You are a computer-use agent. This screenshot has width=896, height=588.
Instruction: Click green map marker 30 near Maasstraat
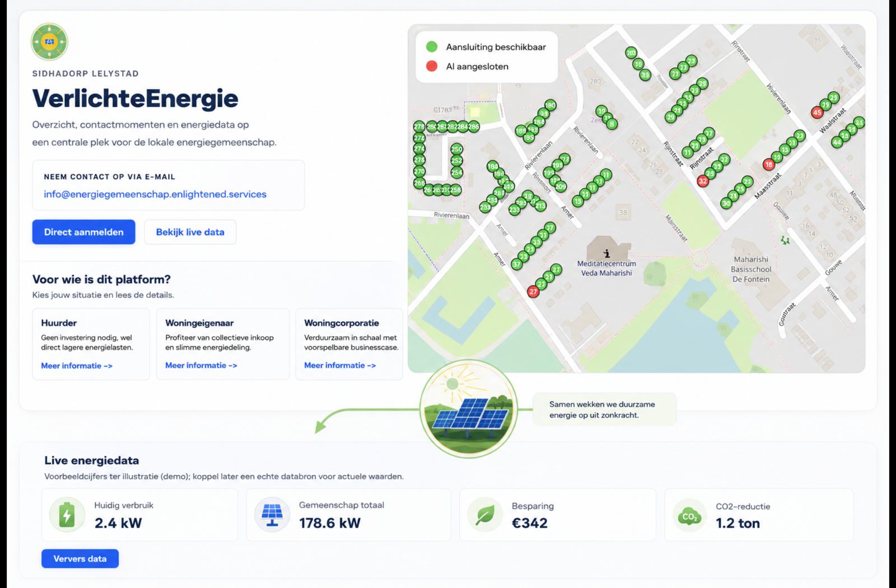click(726, 203)
